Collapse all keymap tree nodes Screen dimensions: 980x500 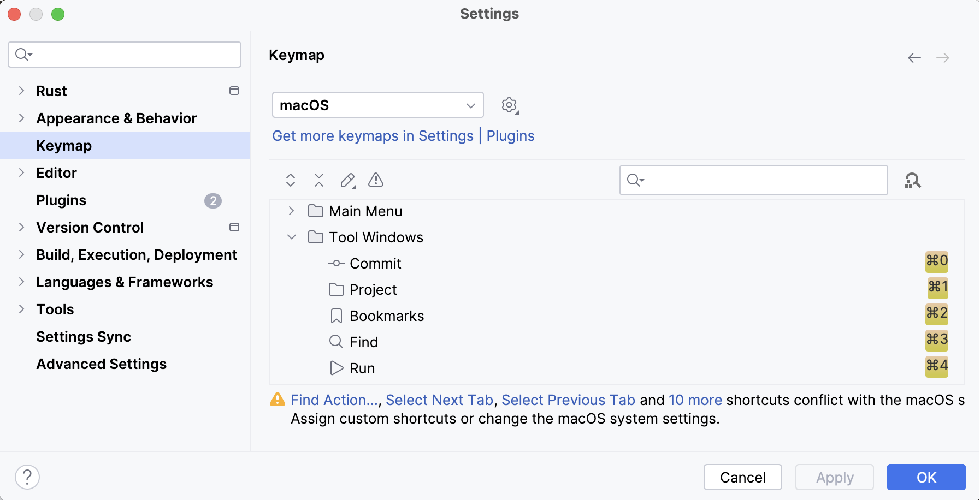(319, 180)
